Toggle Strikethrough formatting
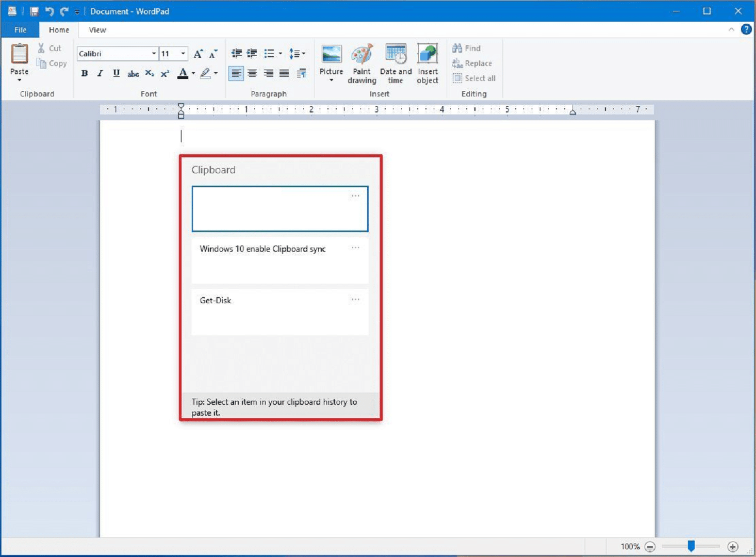Image resolution: width=756 pixels, height=557 pixels. click(133, 73)
